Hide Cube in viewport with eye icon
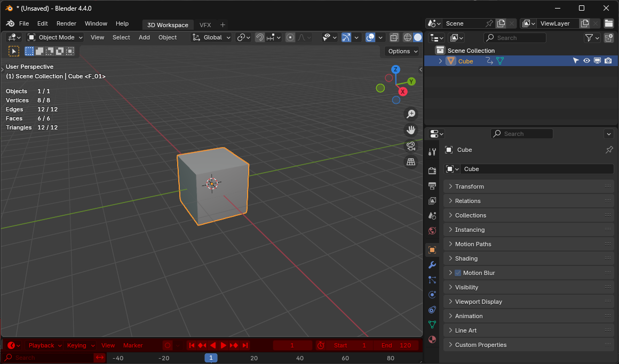The height and width of the screenshot is (364, 619). 586,61
